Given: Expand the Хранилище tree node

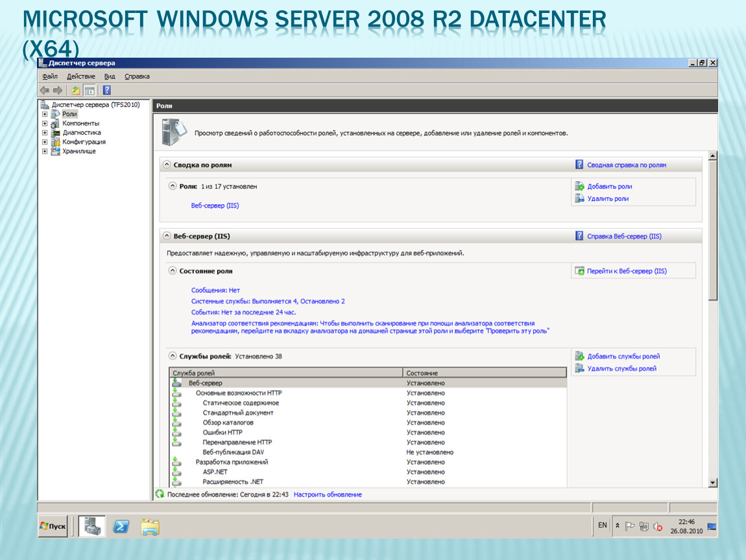Looking at the screenshot, I should [45, 151].
